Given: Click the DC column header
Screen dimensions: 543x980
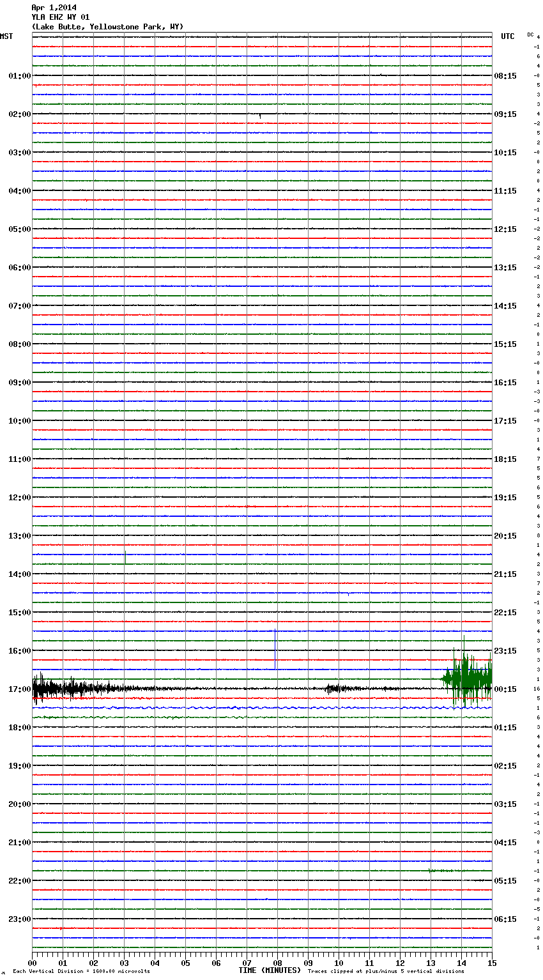Looking at the screenshot, I should click(x=530, y=34).
